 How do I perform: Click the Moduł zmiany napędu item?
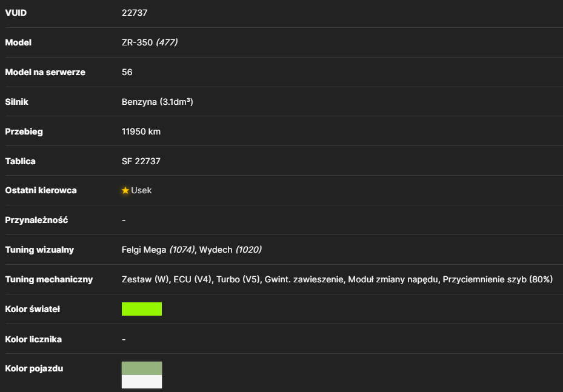(x=393, y=279)
